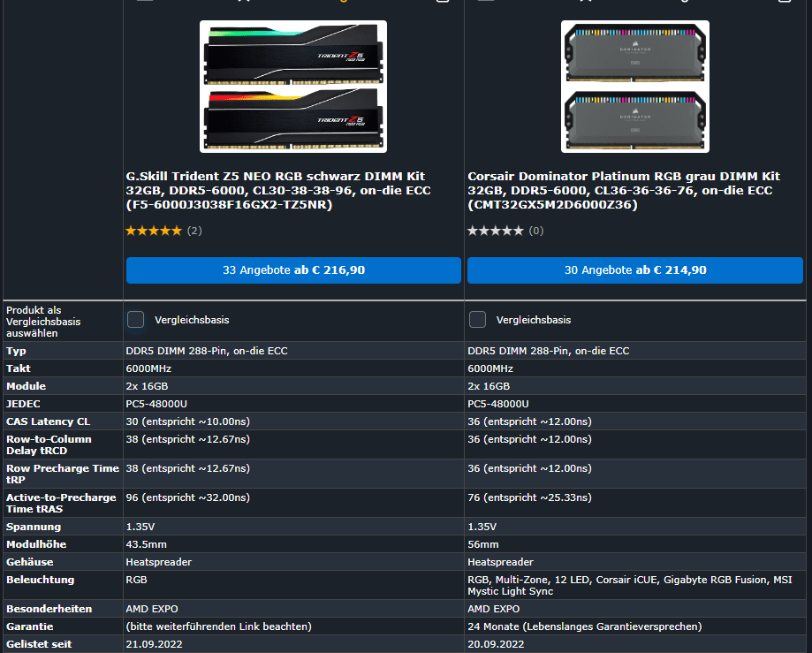Click the 'CAS Latency CL' row header
Image resolution: width=812 pixels, height=653 pixels.
(x=49, y=421)
